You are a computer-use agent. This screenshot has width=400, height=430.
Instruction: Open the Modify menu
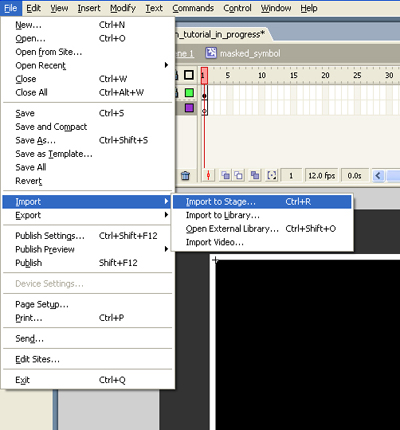point(123,8)
